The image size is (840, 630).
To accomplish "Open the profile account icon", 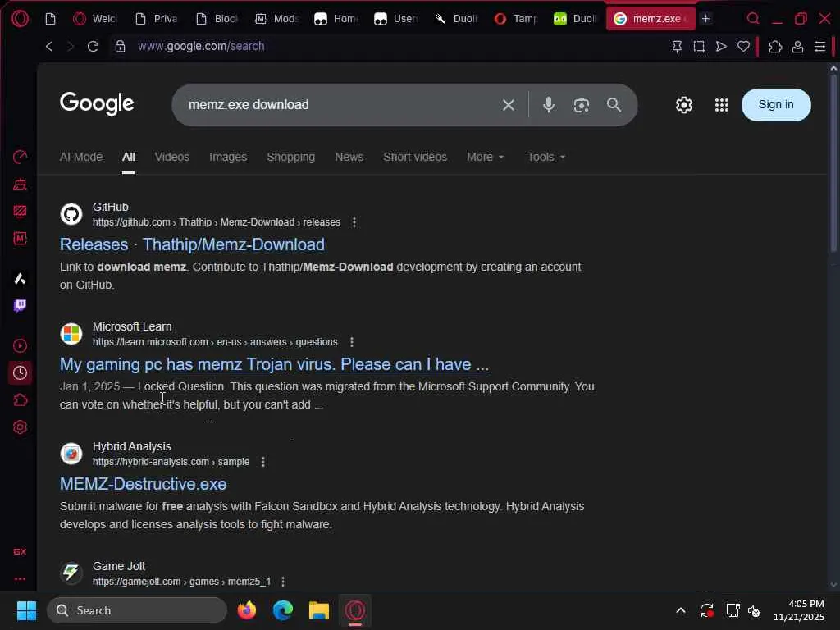I will point(797,47).
